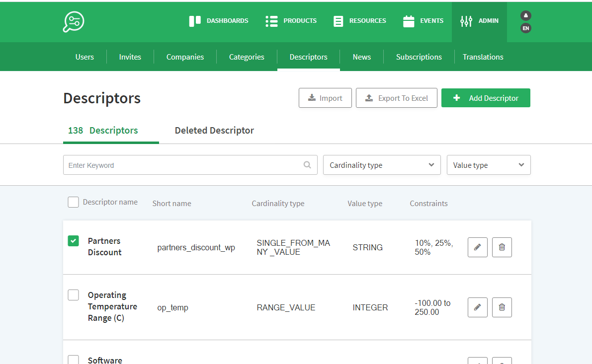Click the Import button
This screenshot has width=592, height=364.
(325, 98)
